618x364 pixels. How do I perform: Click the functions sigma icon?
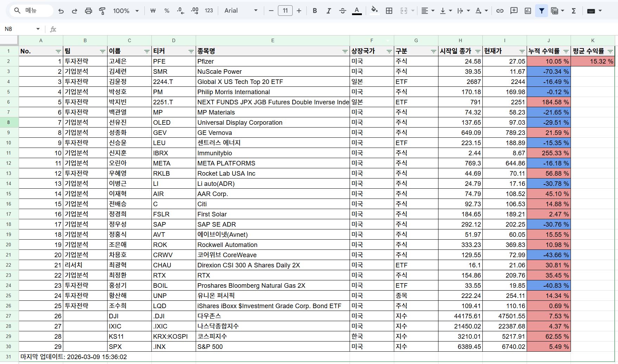[x=574, y=11]
